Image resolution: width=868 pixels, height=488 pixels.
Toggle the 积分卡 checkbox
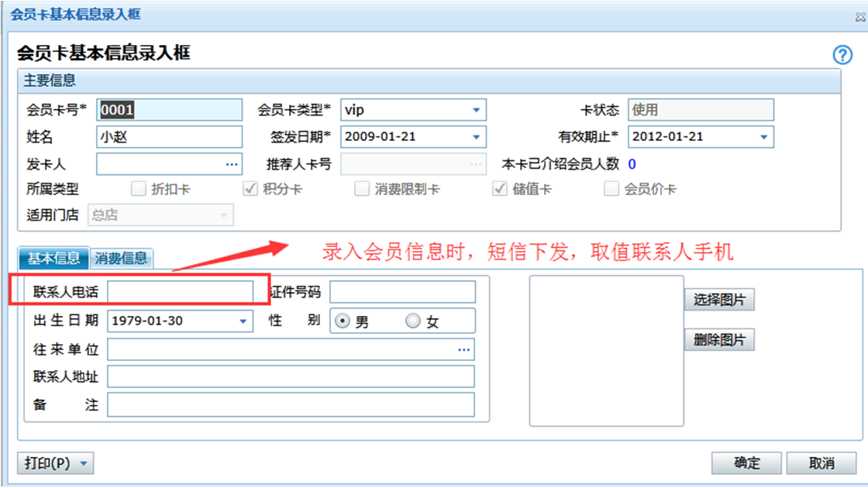[250, 189]
